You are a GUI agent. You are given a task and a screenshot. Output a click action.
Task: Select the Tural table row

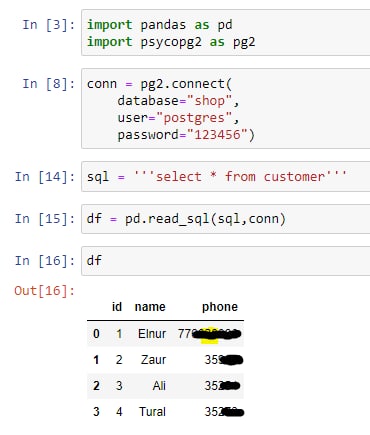(x=165, y=412)
